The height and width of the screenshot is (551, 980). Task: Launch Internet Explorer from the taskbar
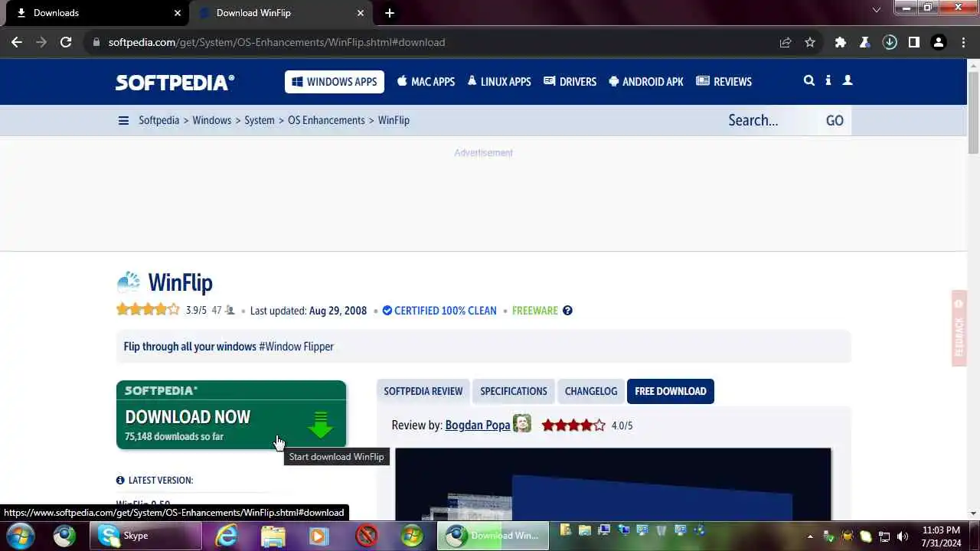coord(227,536)
